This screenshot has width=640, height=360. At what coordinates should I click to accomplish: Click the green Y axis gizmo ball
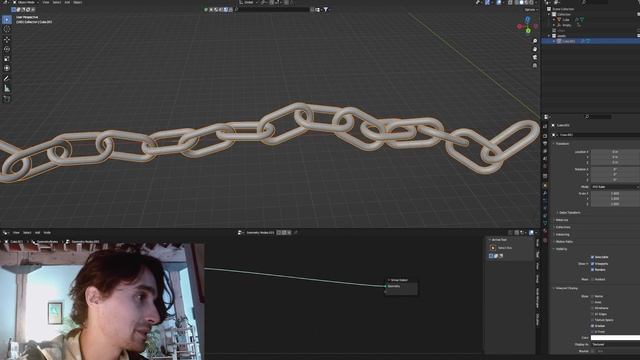click(528, 31)
